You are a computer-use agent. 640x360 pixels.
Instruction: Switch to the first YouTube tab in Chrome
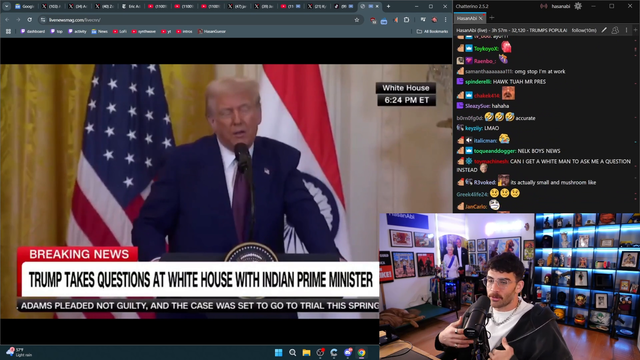point(157,6)
